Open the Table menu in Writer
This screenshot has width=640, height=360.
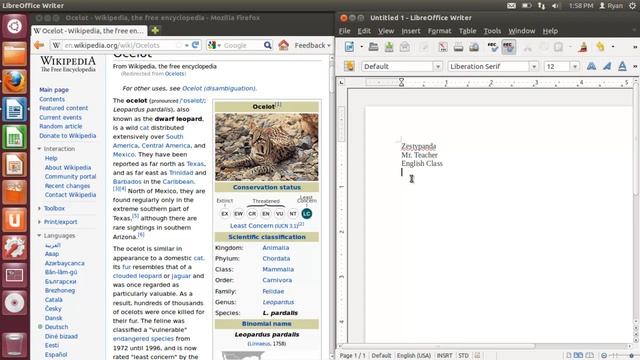point(467,31)
